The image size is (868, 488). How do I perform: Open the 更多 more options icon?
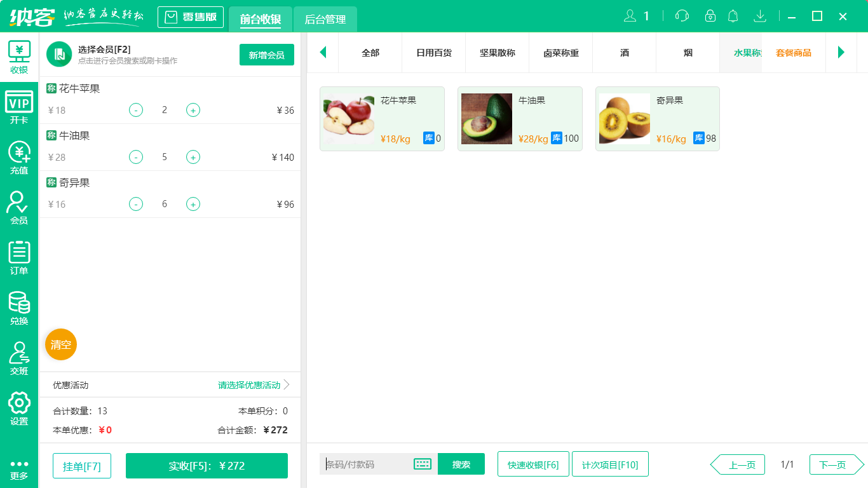[19, 469]
